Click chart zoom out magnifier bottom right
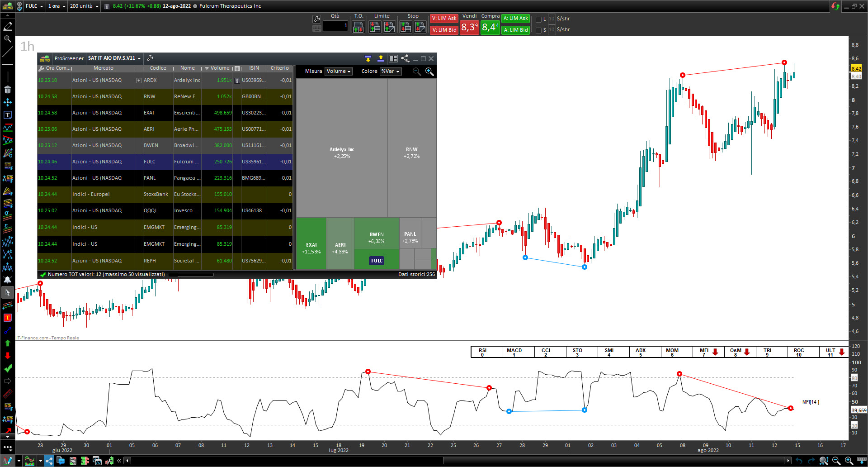This screenshot has height=467, width=868. [x=836, y=461]
